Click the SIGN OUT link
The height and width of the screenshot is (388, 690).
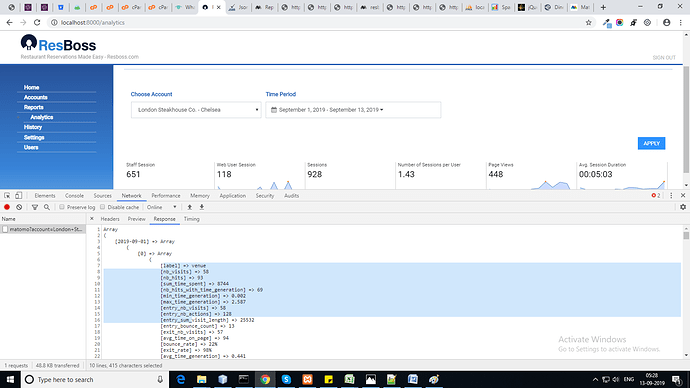point(664,58)
